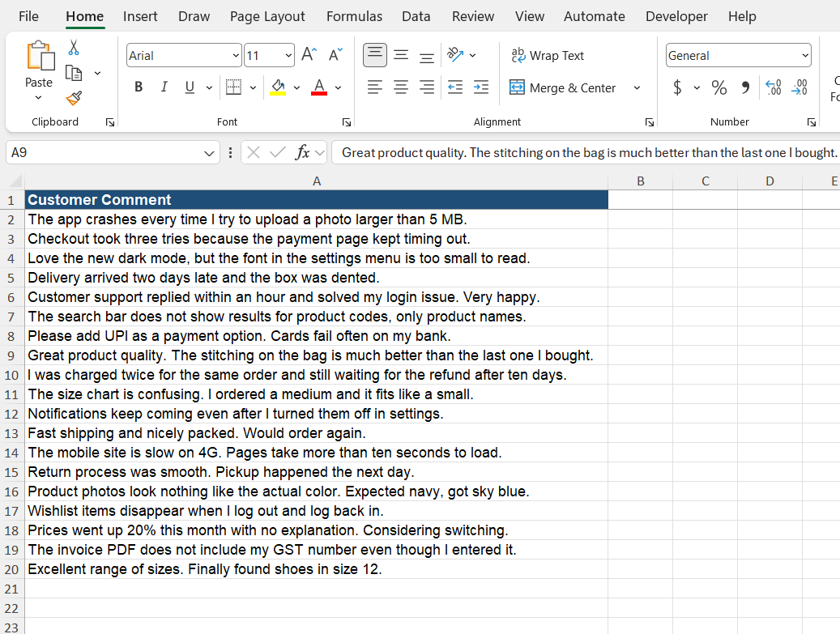Cancel formula entry with X icon
The height and width of the screenshot is (634, 840).
tap(254, 152)
